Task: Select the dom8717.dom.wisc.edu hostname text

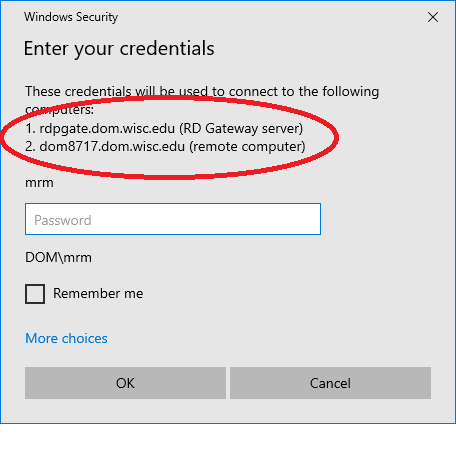Action: (x=112, y=146)
